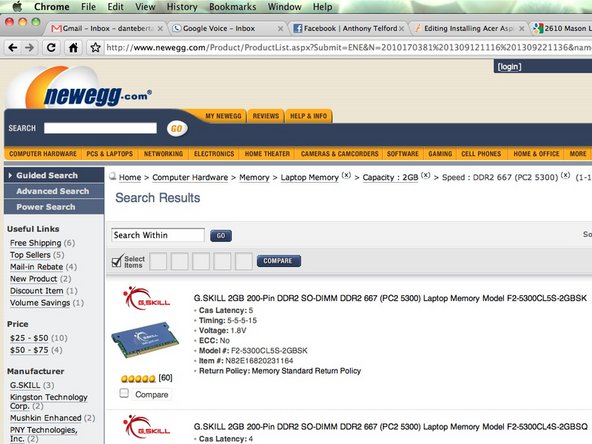Image resolution: width=592 pixels, height=444 pixels.
Task: Open the Computer Hardware category menu
Action: pos(43,154)
